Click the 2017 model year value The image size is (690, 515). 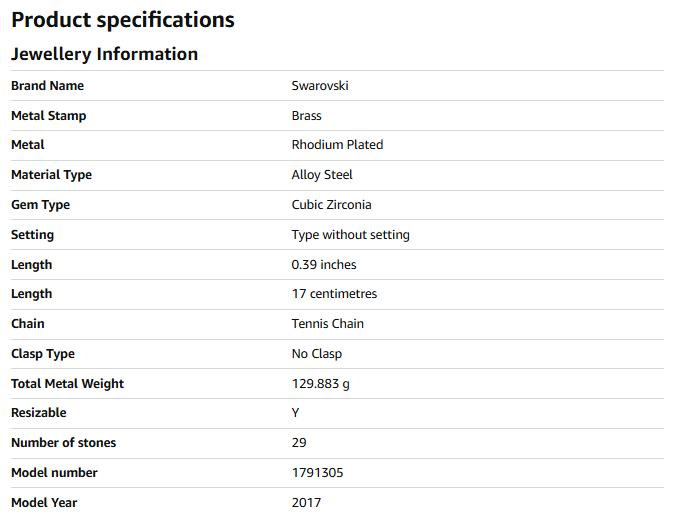click(x=306, y=502)
